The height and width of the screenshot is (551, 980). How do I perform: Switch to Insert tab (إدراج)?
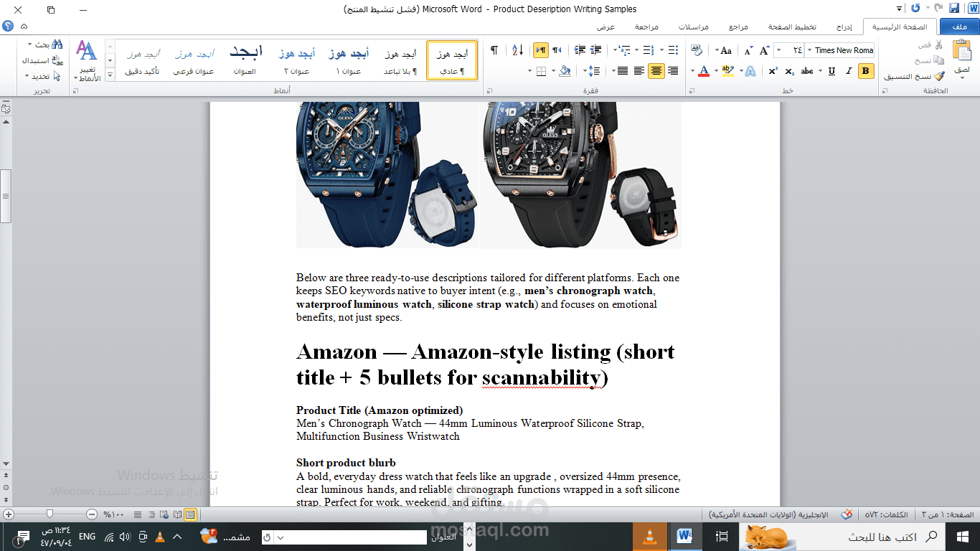click(845, 27)
